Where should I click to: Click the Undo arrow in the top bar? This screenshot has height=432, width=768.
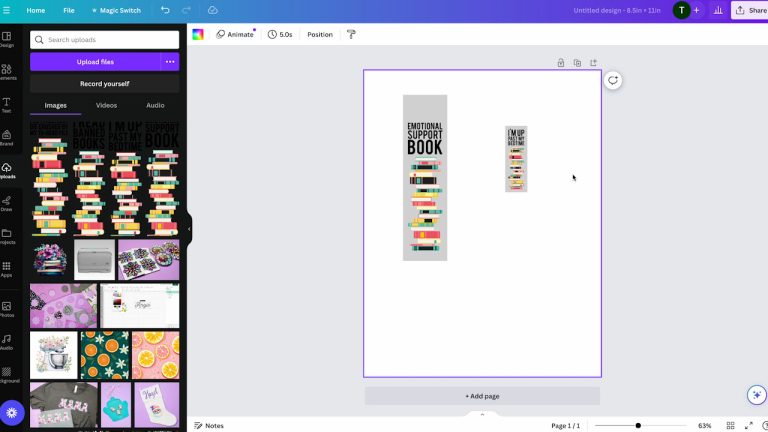coord(165,10)
